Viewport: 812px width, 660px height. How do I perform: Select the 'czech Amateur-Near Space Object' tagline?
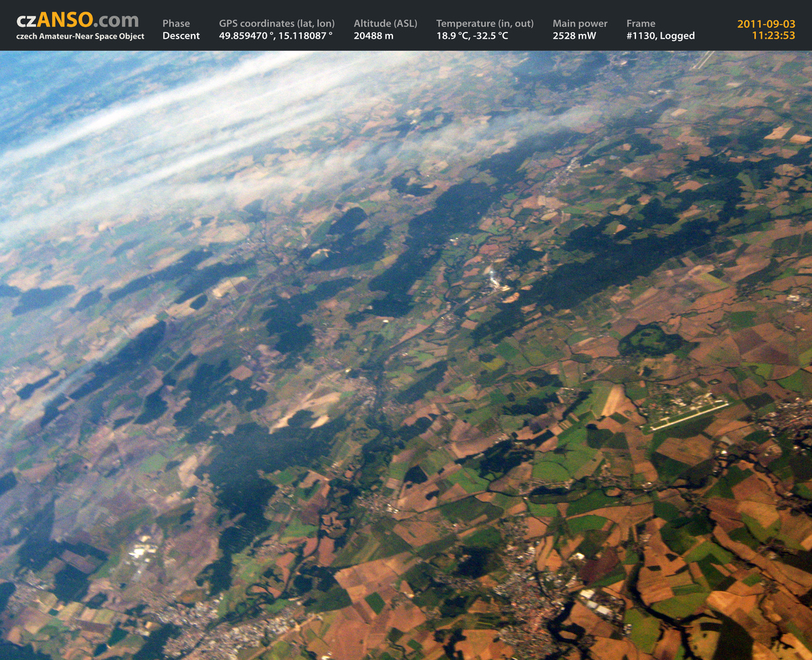[x=80, y=36]
